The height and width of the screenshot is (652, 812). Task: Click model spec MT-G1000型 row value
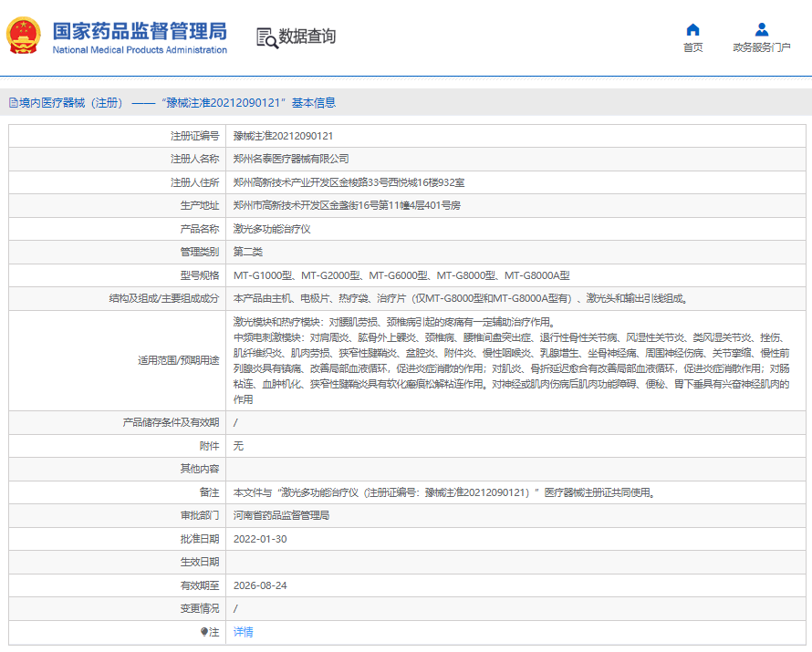pyautogui.click(x=401, y=275)
